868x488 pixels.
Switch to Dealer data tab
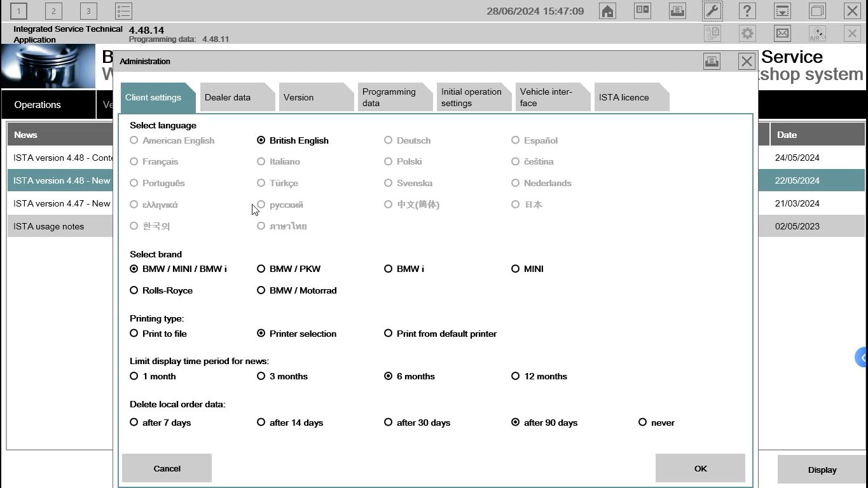pyautogui.click(x=237, y=97)
